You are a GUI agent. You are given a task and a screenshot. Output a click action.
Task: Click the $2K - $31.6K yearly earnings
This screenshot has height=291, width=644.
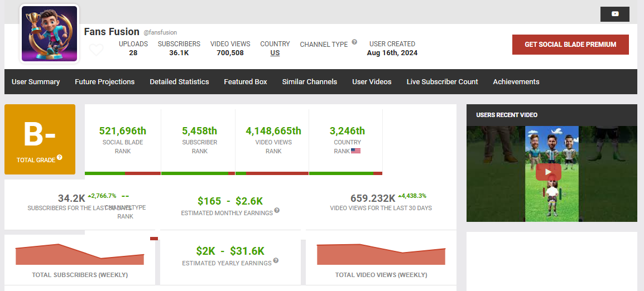coord(230,251)
